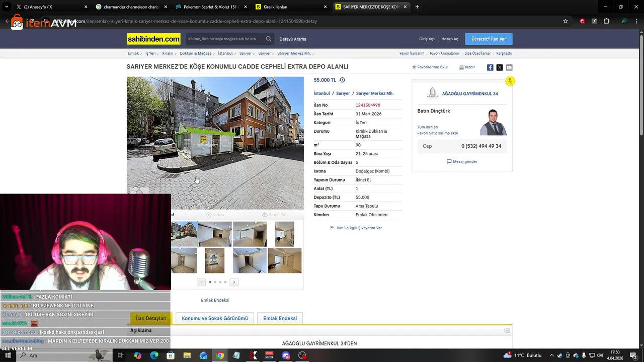Viewport: 644px width, 362px height.
Task: Collapse the Açıklama section arrow
Action: point(507,330)
